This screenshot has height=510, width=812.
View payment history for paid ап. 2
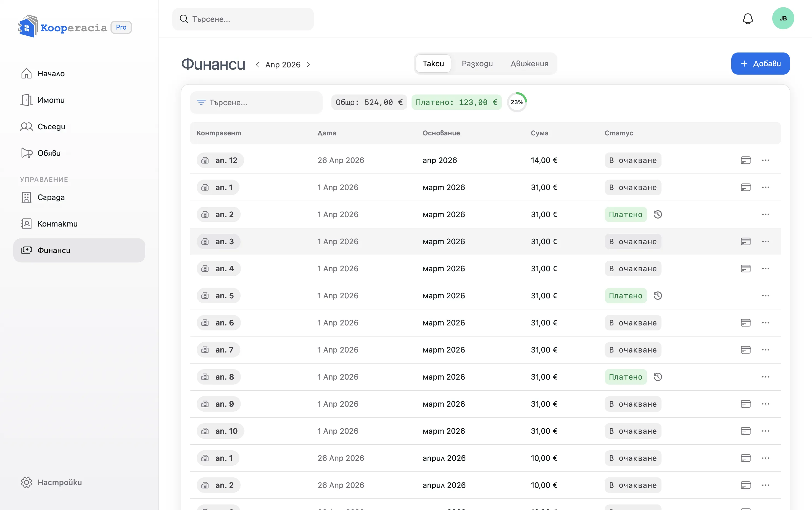point(658,214)
